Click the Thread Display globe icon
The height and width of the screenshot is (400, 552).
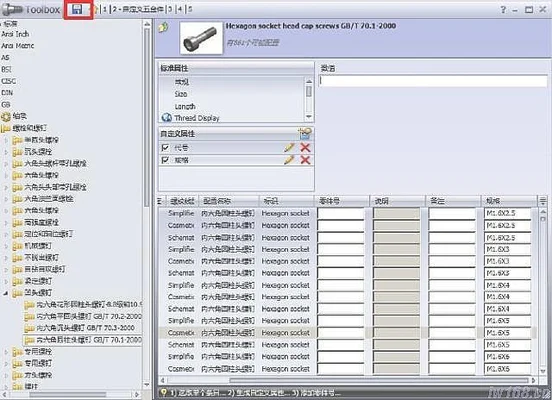[166, 118]
